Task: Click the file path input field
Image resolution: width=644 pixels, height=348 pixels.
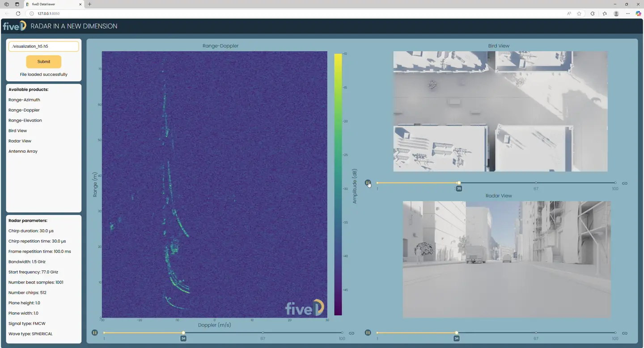Action: [44, 46]
